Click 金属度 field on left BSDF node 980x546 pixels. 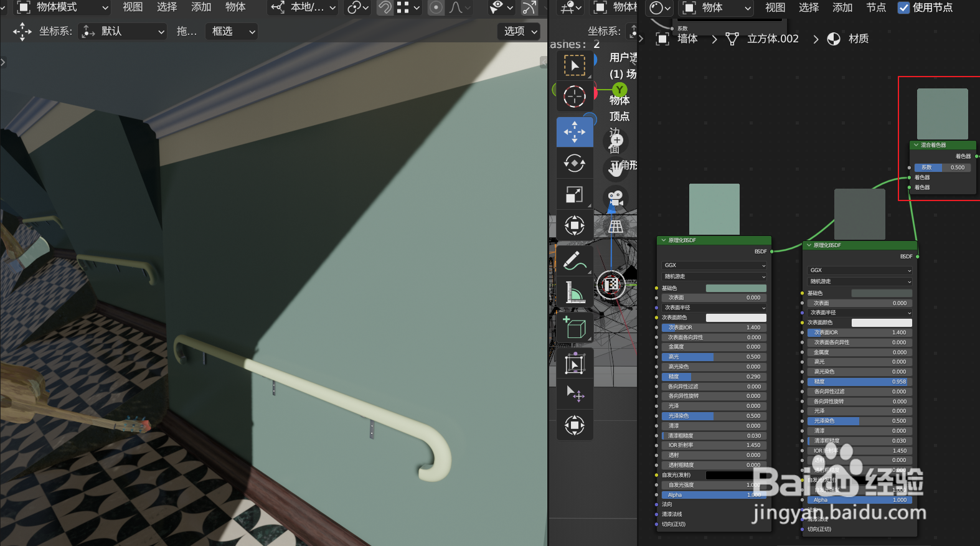pos(714,347)
